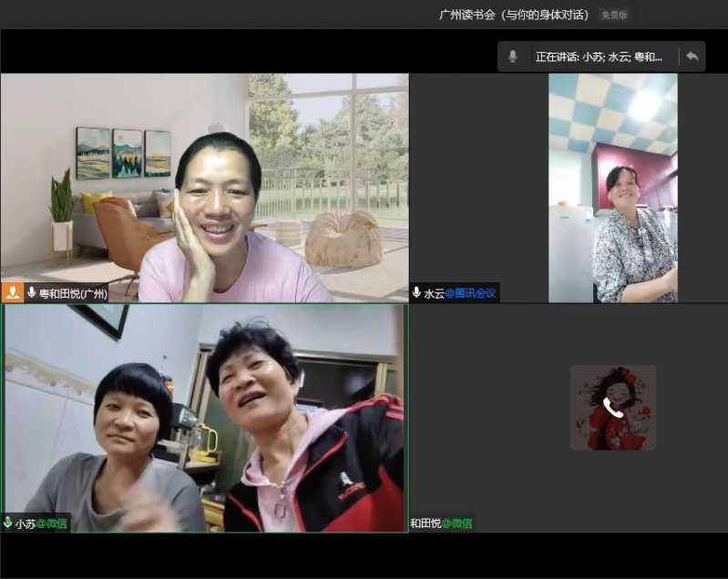Click the 正在讲话 speaker list text

tap(599, 56)
